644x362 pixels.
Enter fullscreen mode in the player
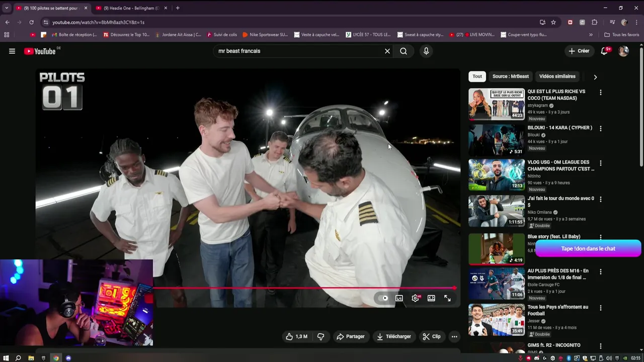[x=447, y=298]
